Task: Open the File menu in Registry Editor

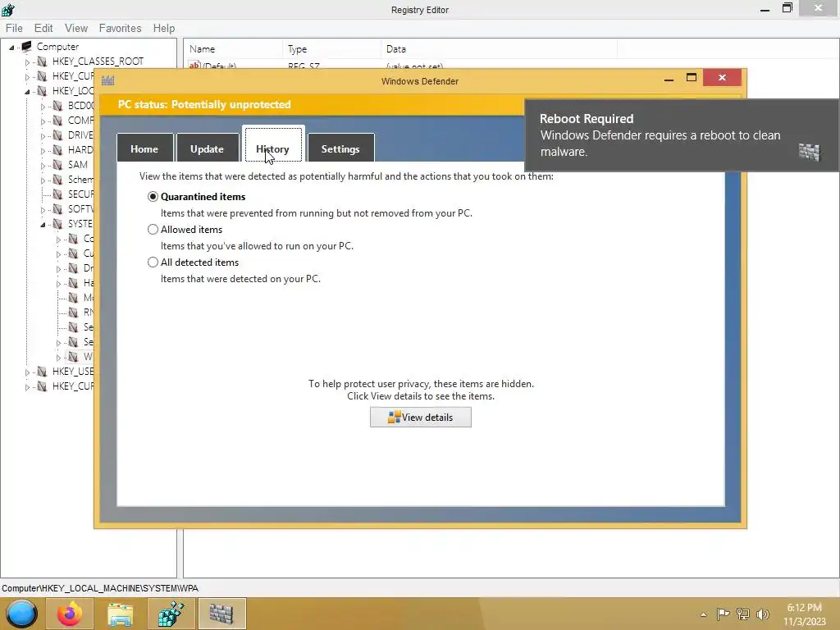Action: (14, 29)
